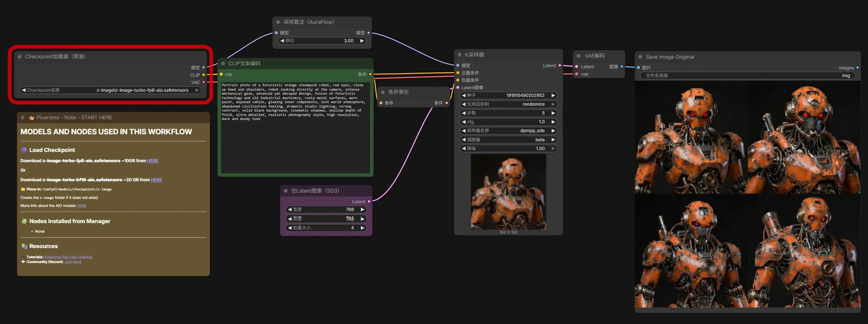Open the 调度器 beta scheduler combo

[x=508, y=140]
